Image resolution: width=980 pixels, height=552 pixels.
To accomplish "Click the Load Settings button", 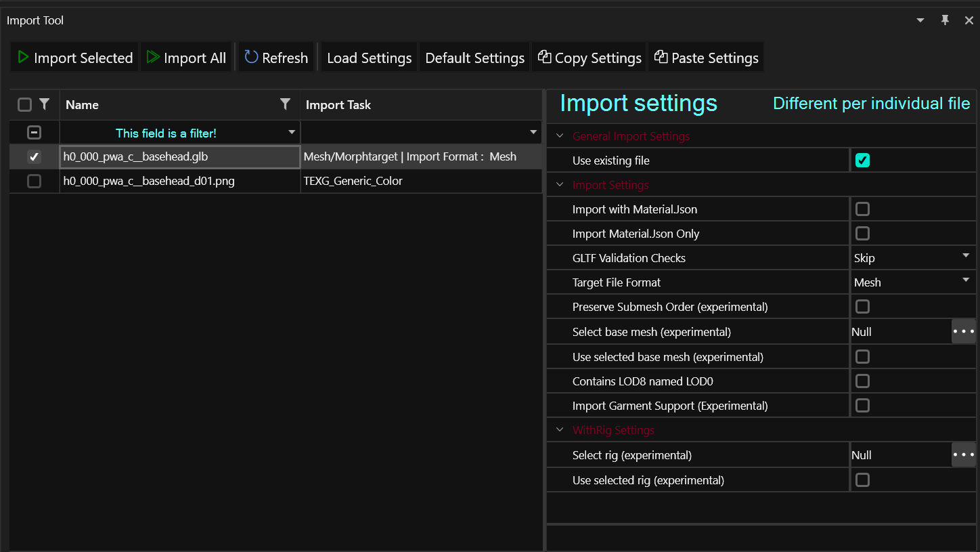I will coord(369,58).
